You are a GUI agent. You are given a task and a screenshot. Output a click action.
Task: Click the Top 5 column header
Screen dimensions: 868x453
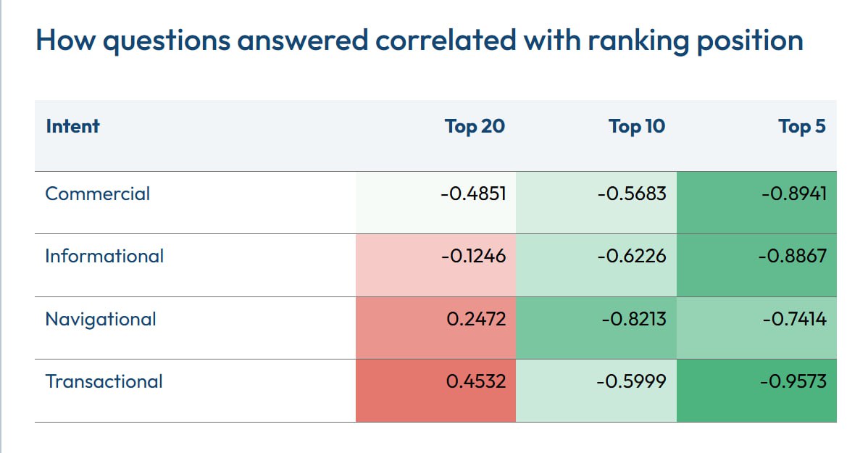[x=801, y=126]
